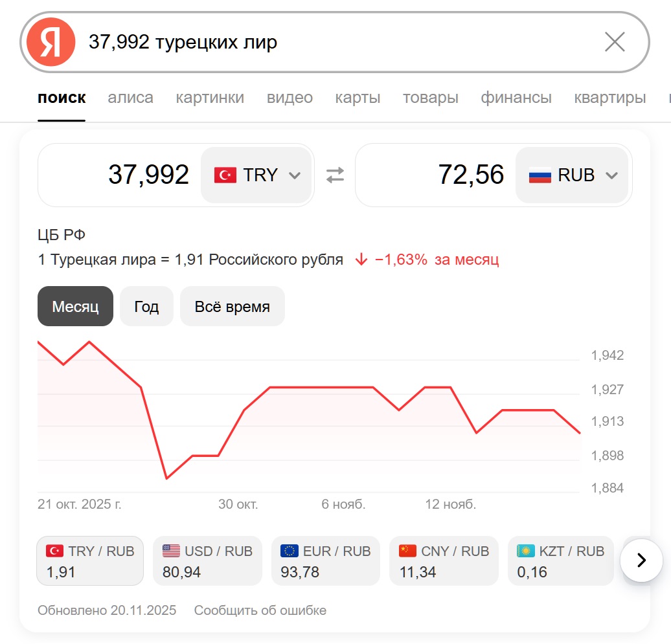This screenshot has height=644, width=671.
Task: Click the 1,884 axis label
Action: tap(608, 488)
